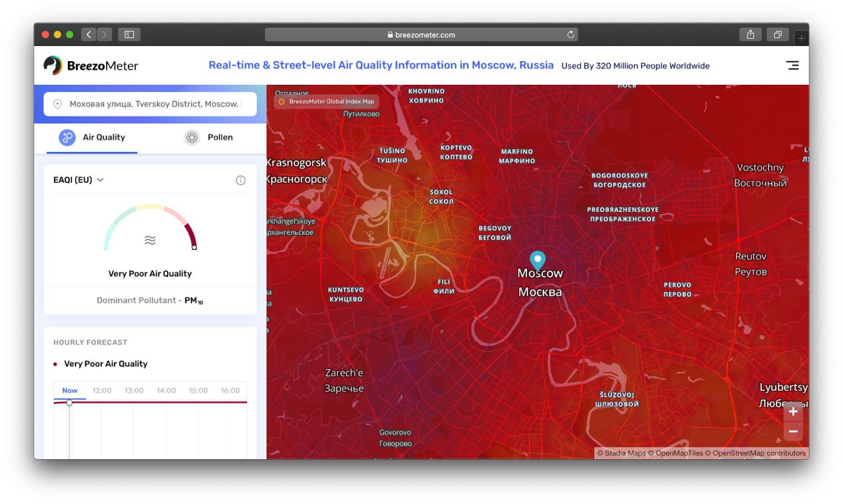Open the hamburger menu

click(792, 65)
